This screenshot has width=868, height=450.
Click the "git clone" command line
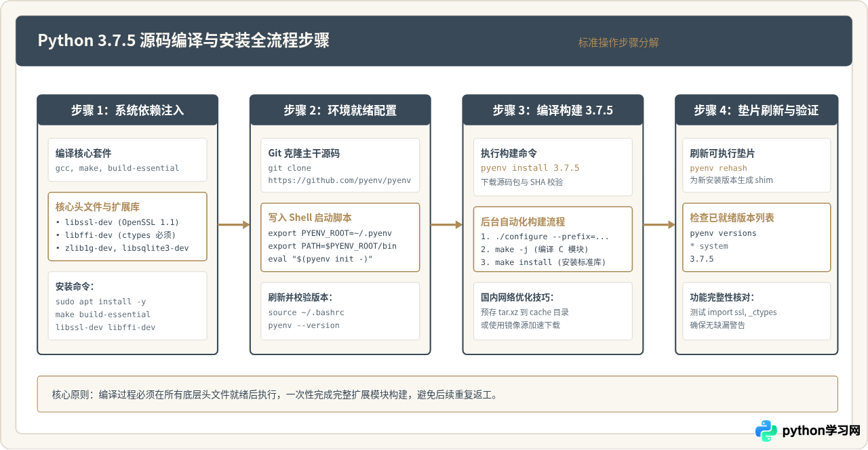click(290, 168)
